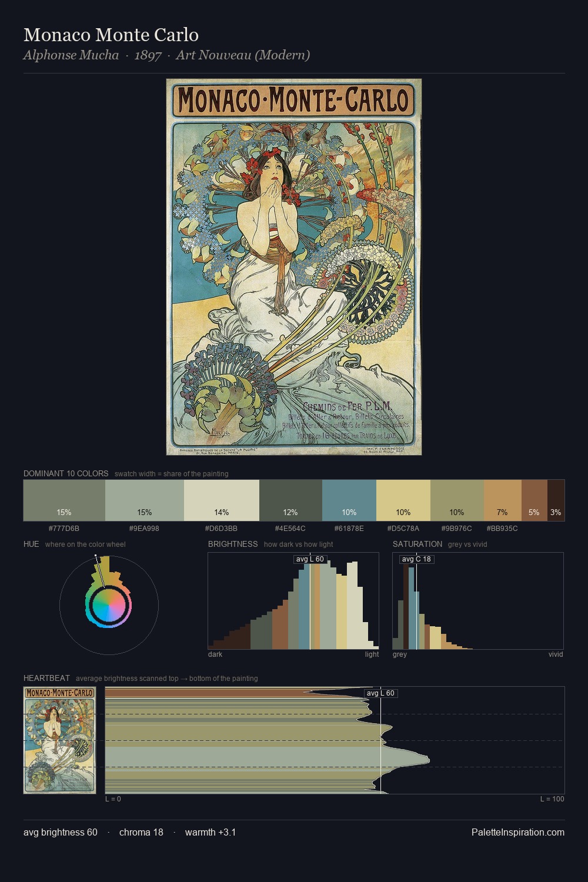Click 'swatch width = share of the painting' caption
Screen dimensions: 588x882
pyautogui.click(x=172, y=474)
